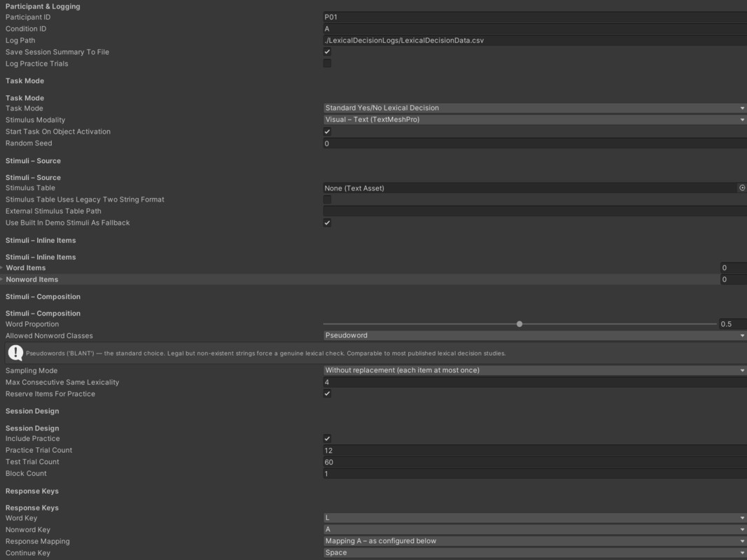
Task: Toggle Reserve Items For Practice checkbox
Action: 327,394
